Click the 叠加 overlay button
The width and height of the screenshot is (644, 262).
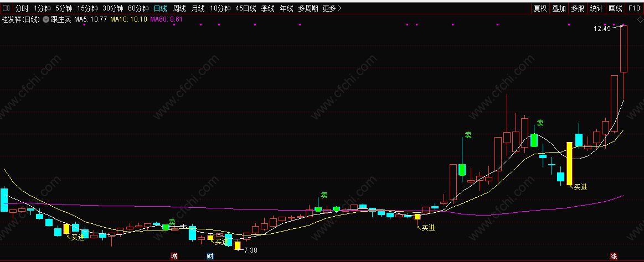pyautogui.click(x=559, y=8)
